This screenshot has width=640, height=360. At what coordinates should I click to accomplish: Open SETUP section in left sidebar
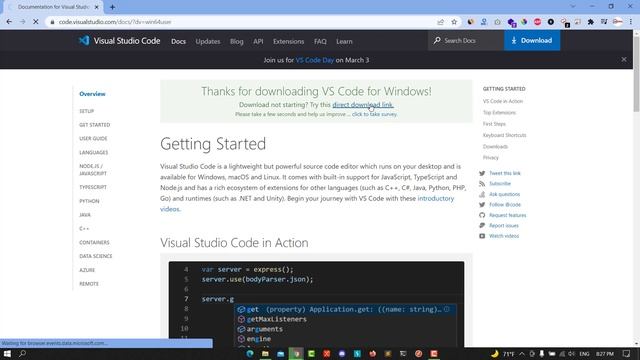point(87,111)
